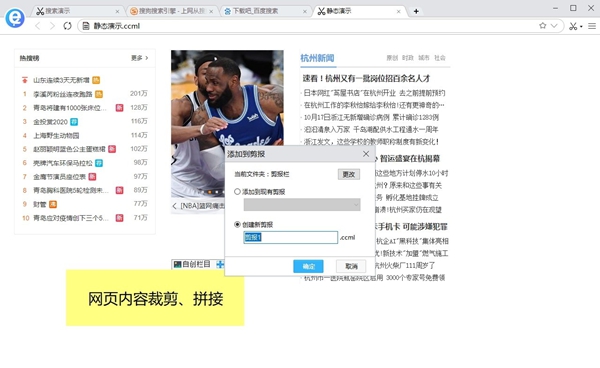Select the 添加到现有剪报 radio button

pos(237,192)
